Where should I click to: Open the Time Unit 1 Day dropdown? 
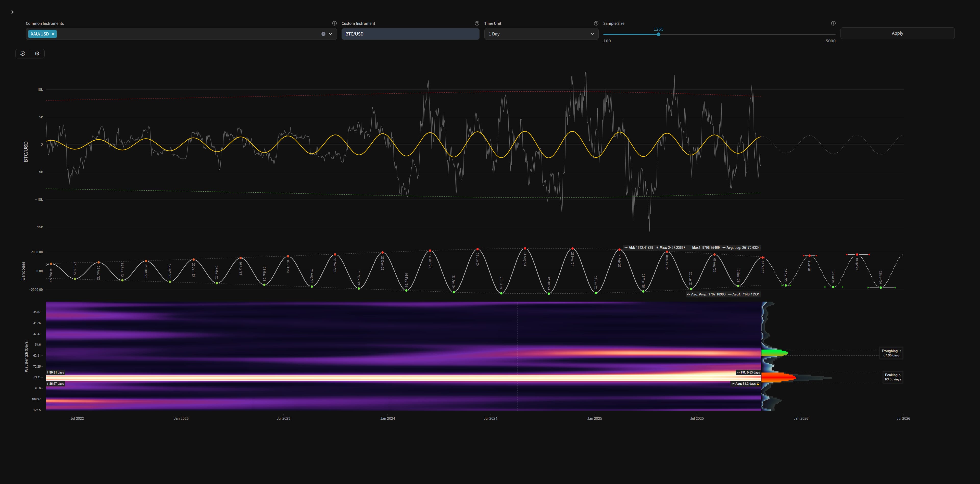(541, 34)
